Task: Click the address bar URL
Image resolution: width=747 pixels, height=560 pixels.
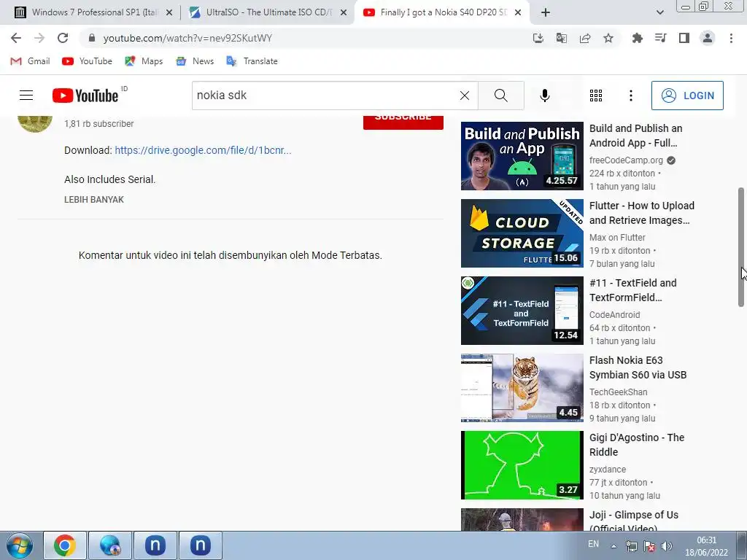Action: (187, 38)
